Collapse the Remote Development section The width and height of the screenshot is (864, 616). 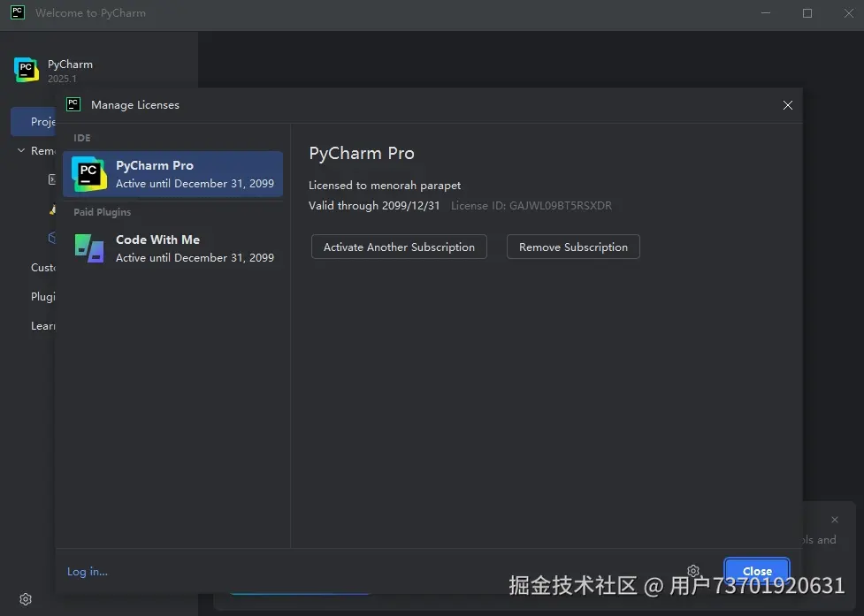point(20,150)
